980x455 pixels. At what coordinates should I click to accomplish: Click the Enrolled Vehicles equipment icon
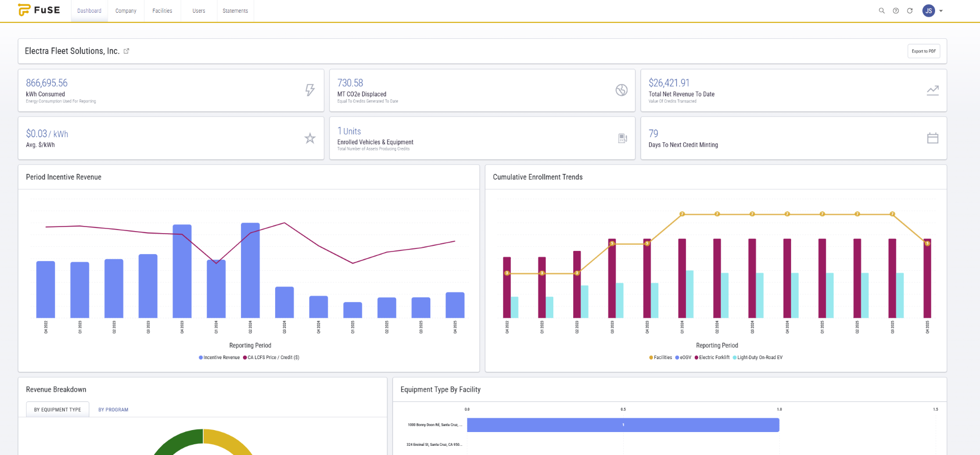coord(622,138)
